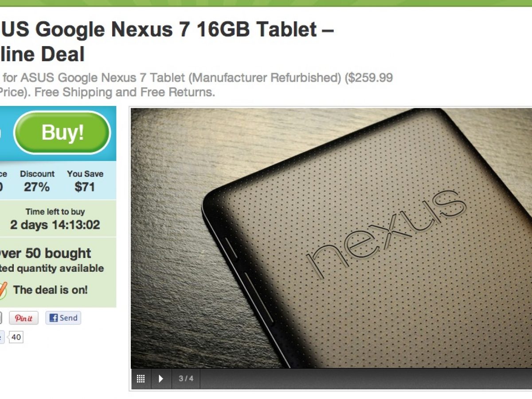Click the limited quantity available notice
532x399 pixels.
52,268
